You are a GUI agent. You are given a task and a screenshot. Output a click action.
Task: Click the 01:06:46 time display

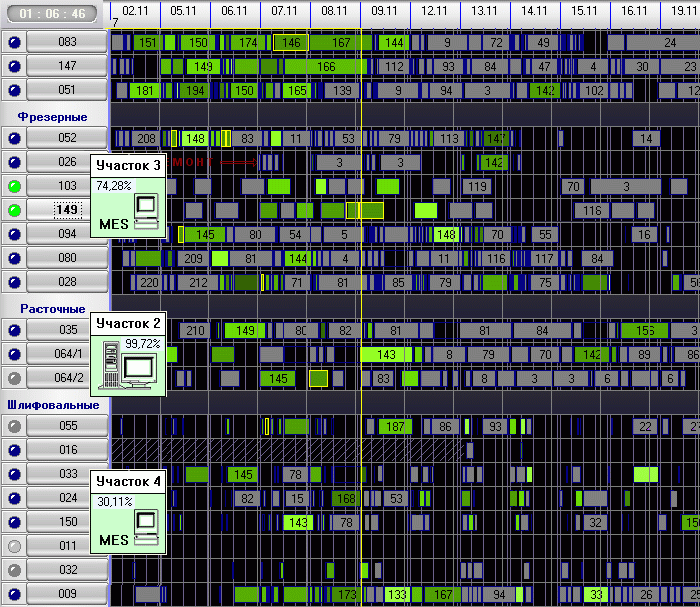(52, 14)
